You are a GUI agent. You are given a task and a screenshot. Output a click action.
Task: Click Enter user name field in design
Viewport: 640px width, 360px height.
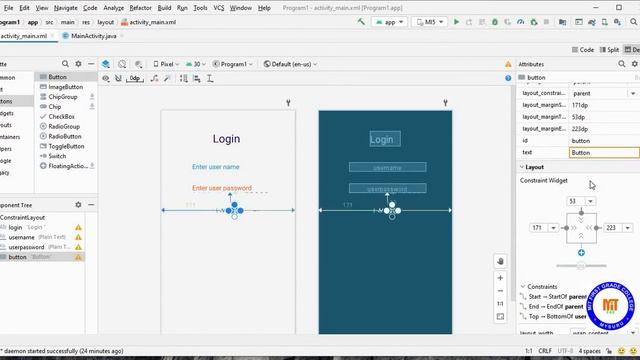216,167
